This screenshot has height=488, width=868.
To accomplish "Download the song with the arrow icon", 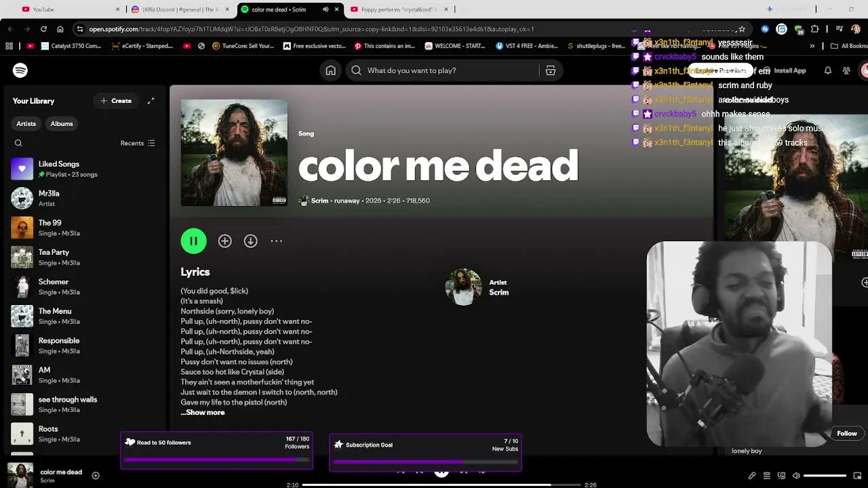I will [250, 241].
